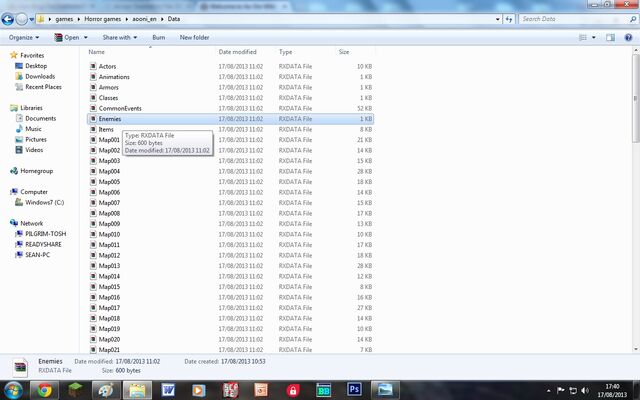Change view with the view layout icon

point(583,38)
